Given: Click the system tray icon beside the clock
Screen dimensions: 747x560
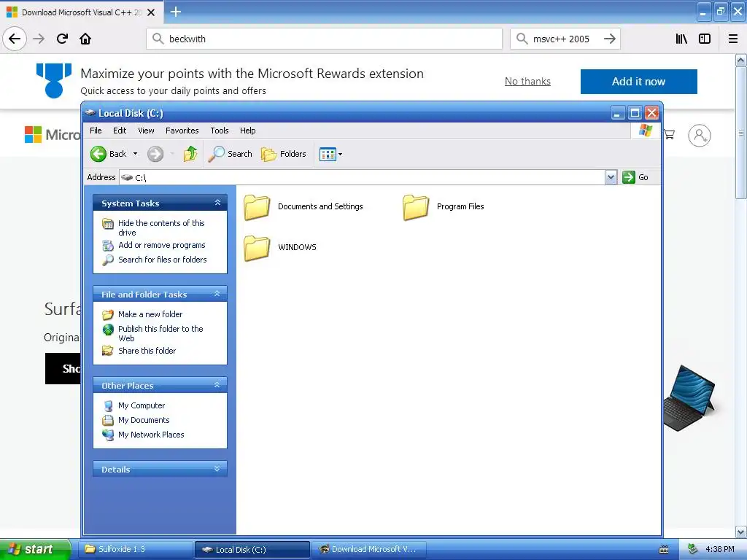Looking at the screenshot, I should (693, 550).
